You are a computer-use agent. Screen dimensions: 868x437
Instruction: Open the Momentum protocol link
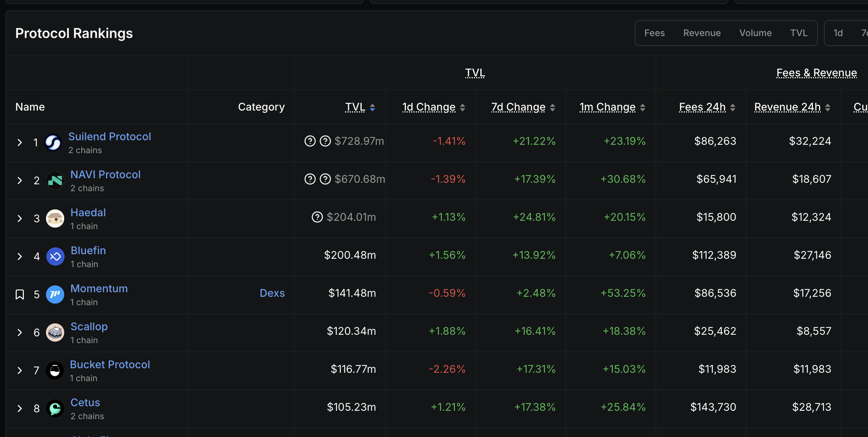pyautogui.click(x=99, y=288)
